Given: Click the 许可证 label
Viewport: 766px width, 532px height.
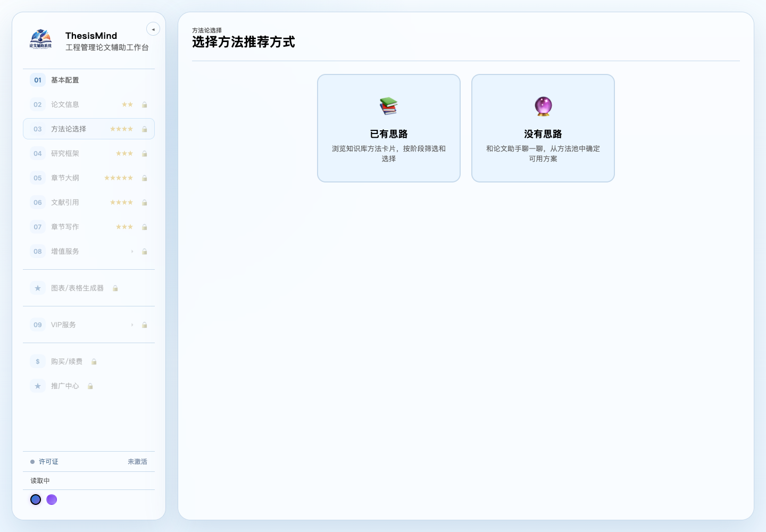Looking at the screenshot, I should pos(48,462).
